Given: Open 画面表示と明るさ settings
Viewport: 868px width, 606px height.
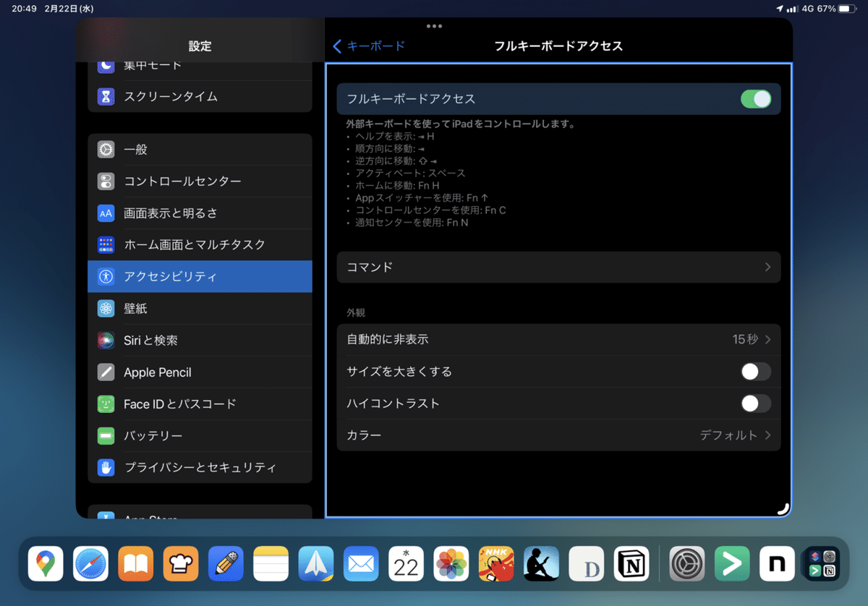Looking at the screenshot, I should 200,213.
